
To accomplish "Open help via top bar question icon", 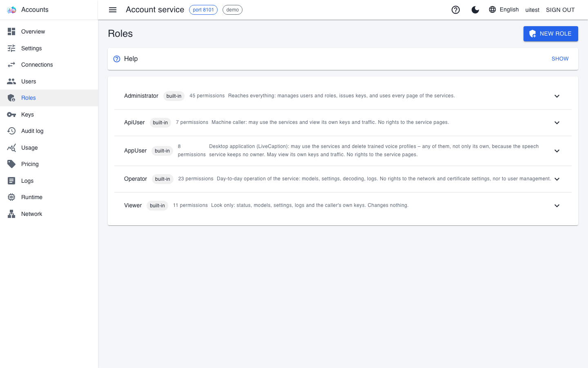I will [x=456, y=10].
